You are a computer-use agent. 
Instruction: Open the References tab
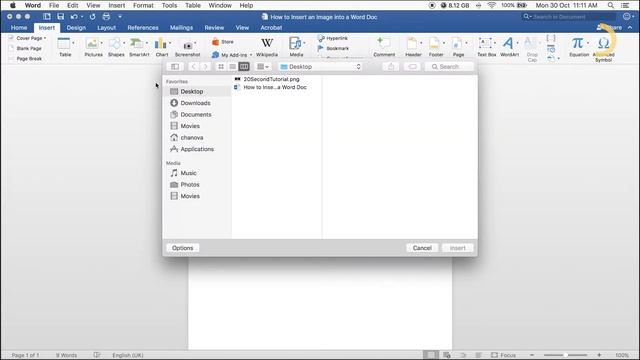(143, 28)
